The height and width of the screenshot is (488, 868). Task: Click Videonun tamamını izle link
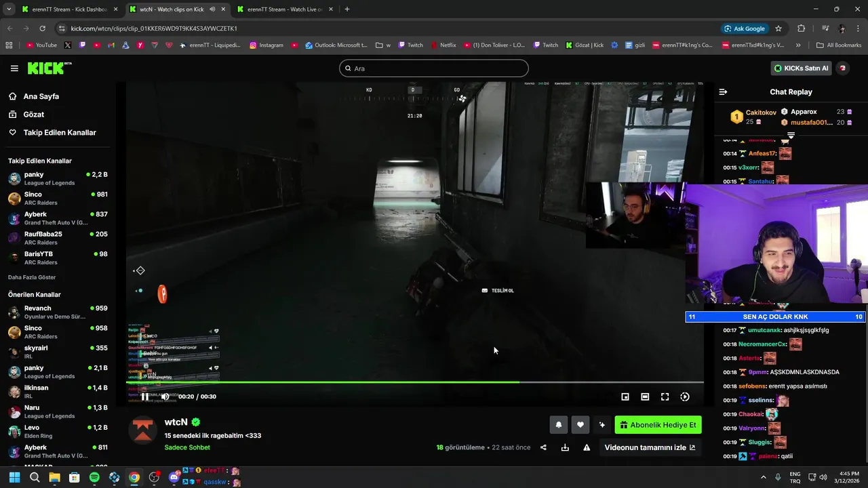[x=650, y=447]
